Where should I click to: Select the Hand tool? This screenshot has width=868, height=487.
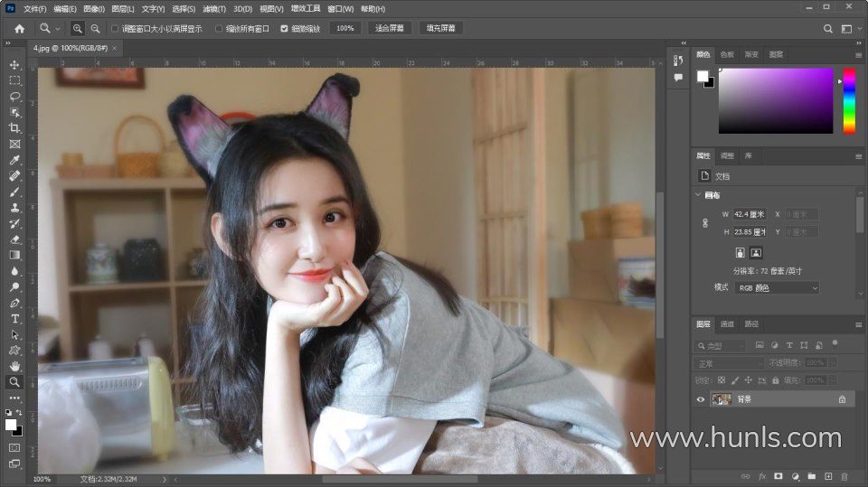click(x=15, y=366)
